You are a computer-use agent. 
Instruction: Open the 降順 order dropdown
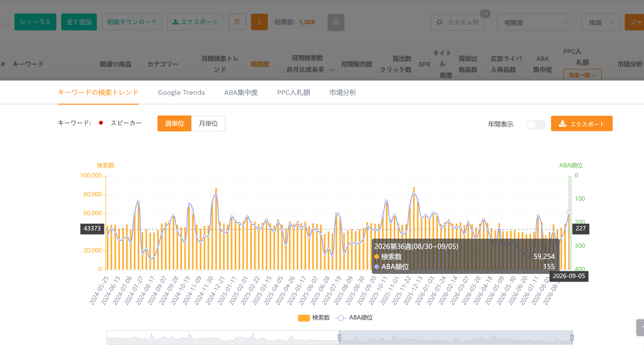(x=600, y=22)
